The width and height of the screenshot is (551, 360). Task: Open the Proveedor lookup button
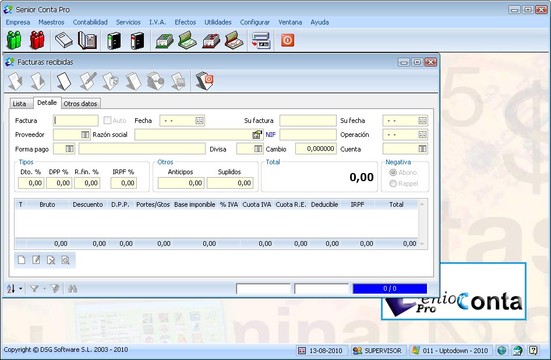coord(85,135)
